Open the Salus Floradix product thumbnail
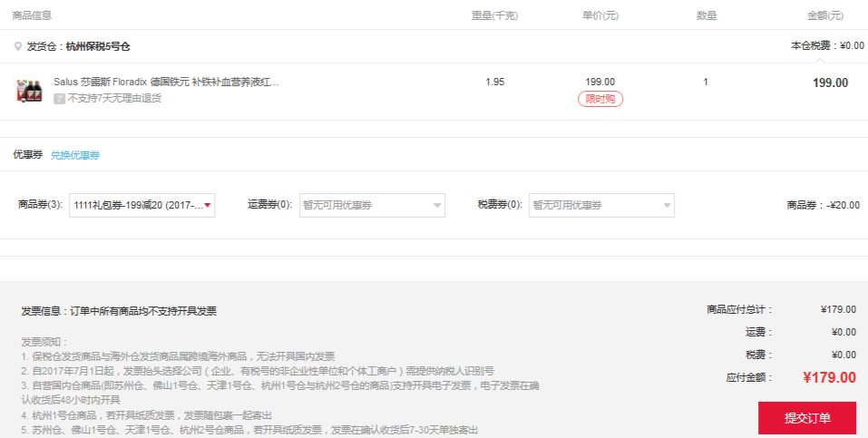This screenshot has width=868, height=438. click(29, 91)
